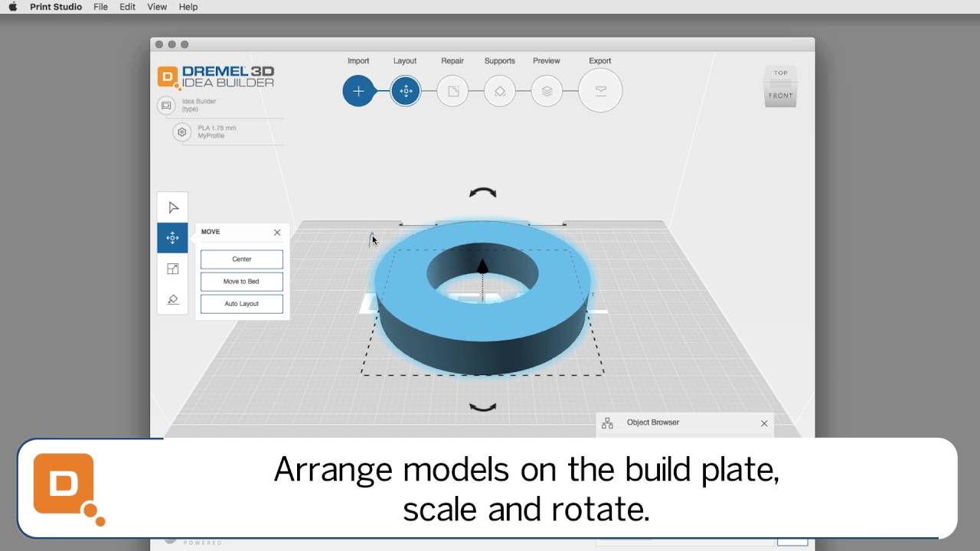
Task: Open the Export step icon
Action: 600,90
